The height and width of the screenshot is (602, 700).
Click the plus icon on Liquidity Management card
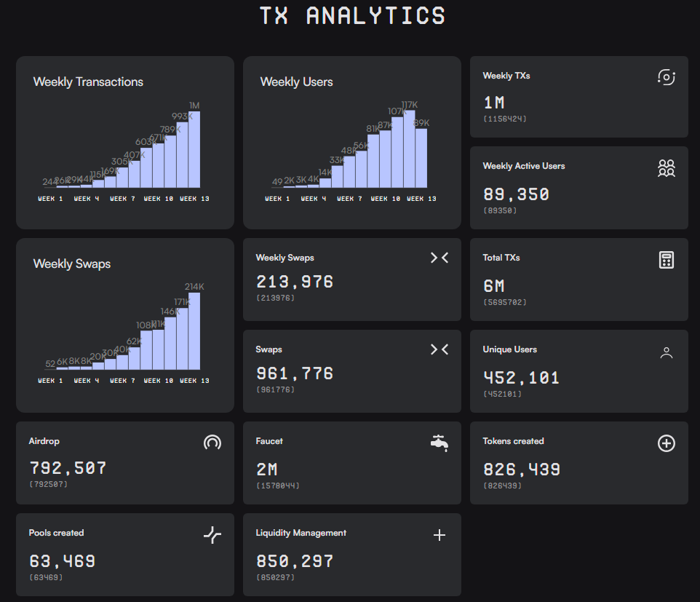(x=440, y=534)
